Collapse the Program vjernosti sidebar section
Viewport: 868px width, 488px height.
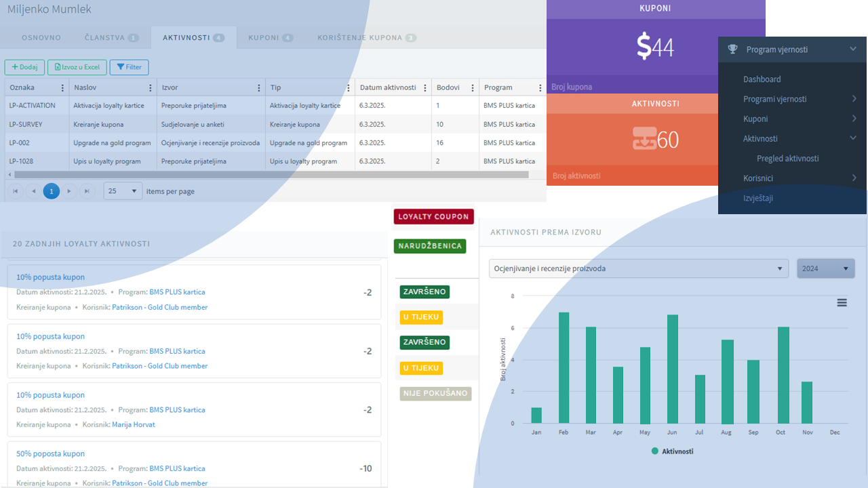pyautogui.click(x=852, y=49)
